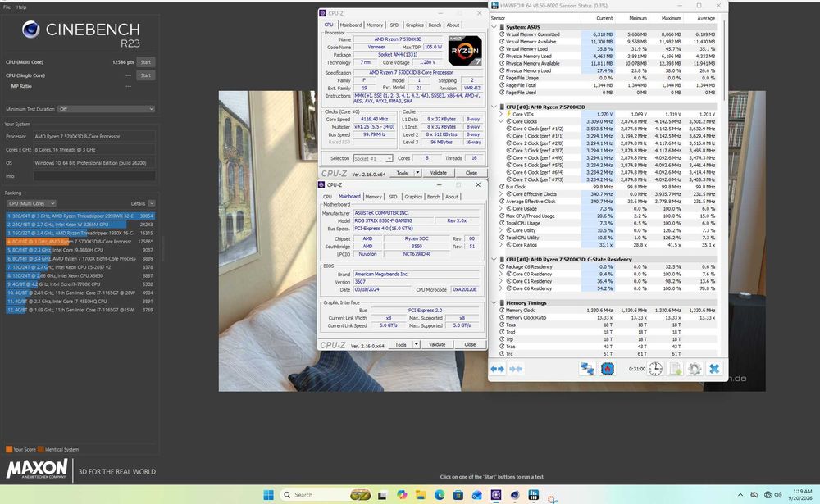Switch to Memory tab in upper CPU-Z
The image size is (820, 504).
click(375, 25)
